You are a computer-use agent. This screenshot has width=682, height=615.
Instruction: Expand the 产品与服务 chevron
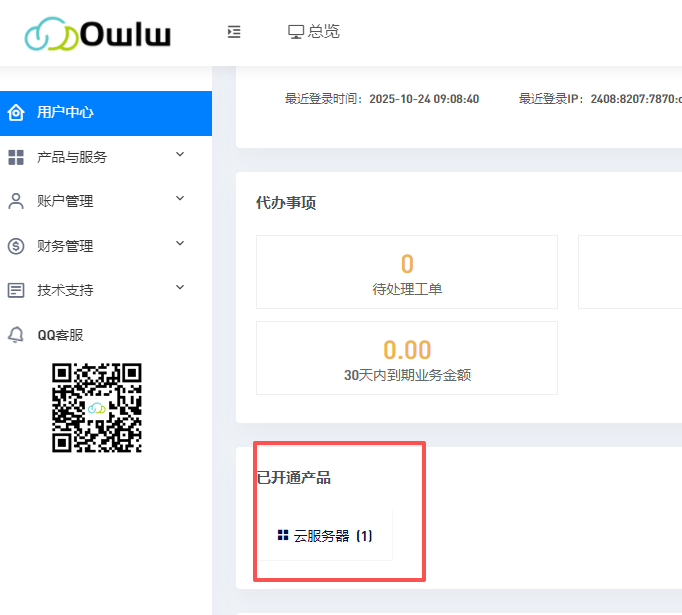coord(180,155)
